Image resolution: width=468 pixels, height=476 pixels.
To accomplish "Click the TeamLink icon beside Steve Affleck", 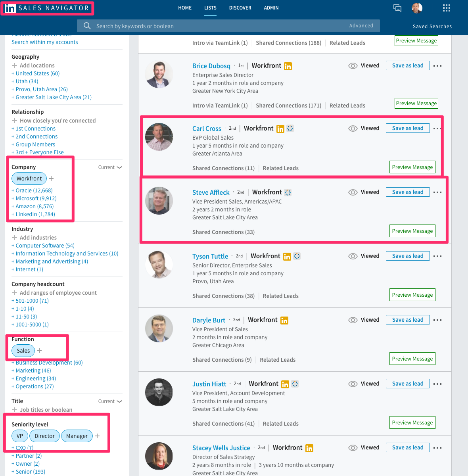I will 288,192.
